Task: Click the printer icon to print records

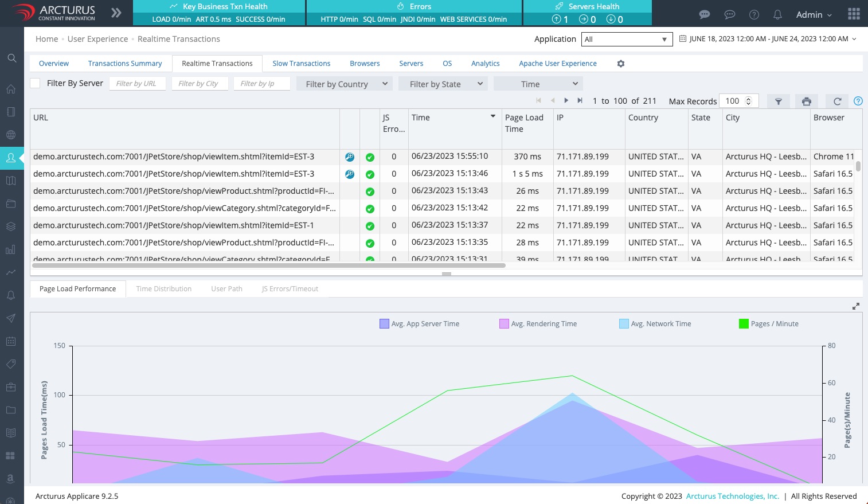Action: 806,101
